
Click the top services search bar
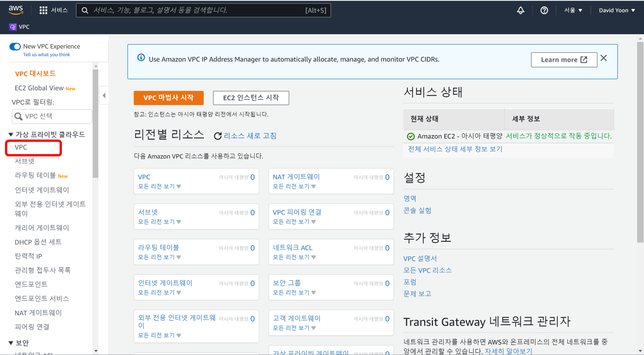pos(203,10)
